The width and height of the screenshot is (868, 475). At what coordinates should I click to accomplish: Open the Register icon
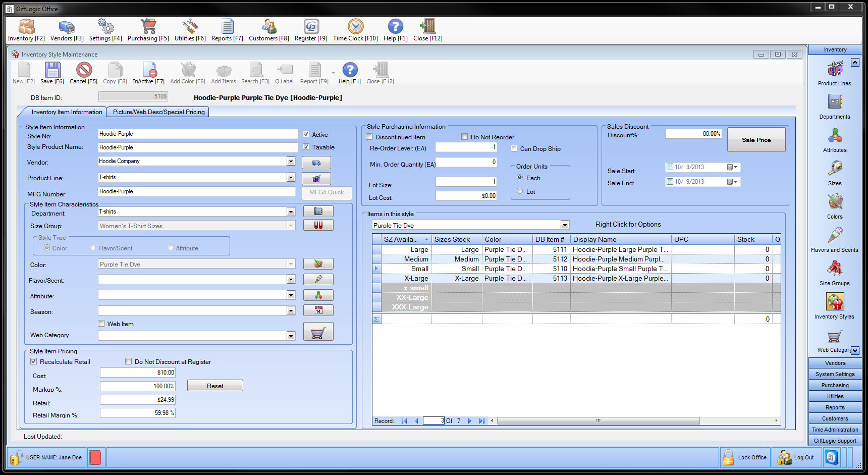(x=311, y=30)
